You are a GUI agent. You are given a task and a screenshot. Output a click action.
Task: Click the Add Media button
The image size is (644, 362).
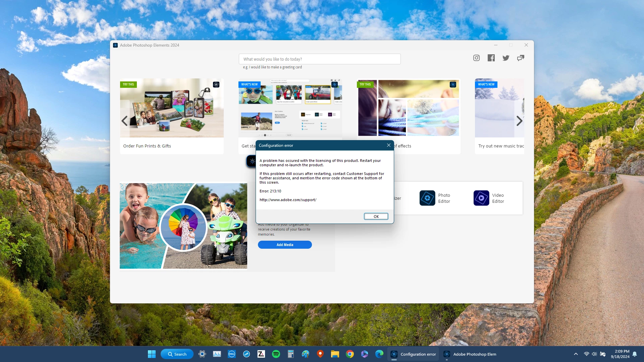(x=285, y=245)
